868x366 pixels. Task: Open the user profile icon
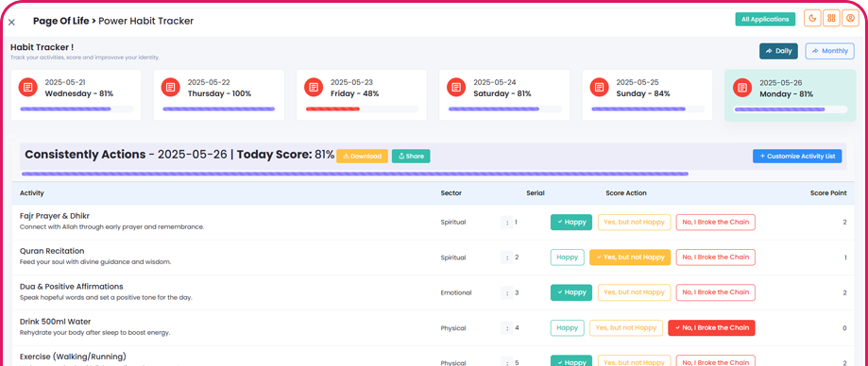[x=850, y=18]
